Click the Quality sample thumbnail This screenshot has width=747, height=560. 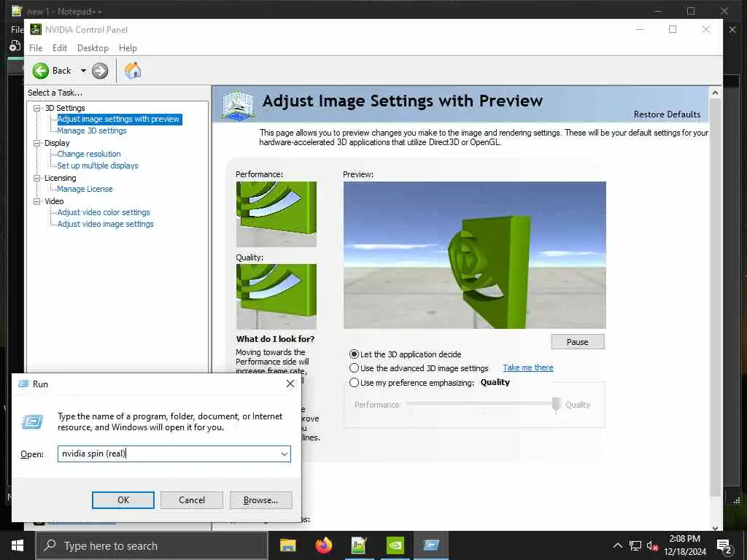coord(276,297)
